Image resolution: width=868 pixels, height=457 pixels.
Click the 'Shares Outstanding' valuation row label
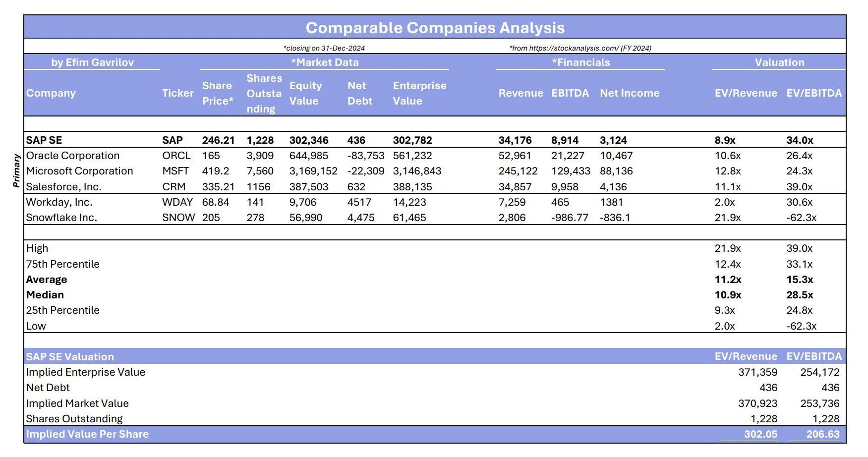[x=74, y=419]
